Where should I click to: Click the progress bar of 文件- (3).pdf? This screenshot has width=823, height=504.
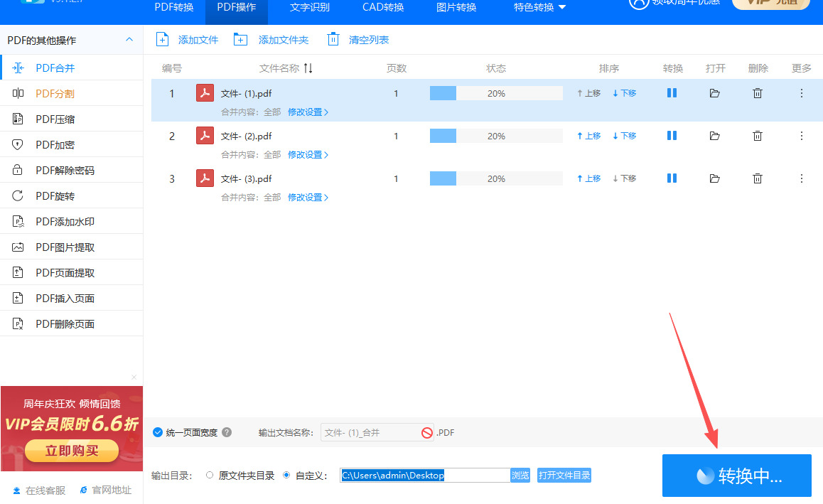[496, 178]
